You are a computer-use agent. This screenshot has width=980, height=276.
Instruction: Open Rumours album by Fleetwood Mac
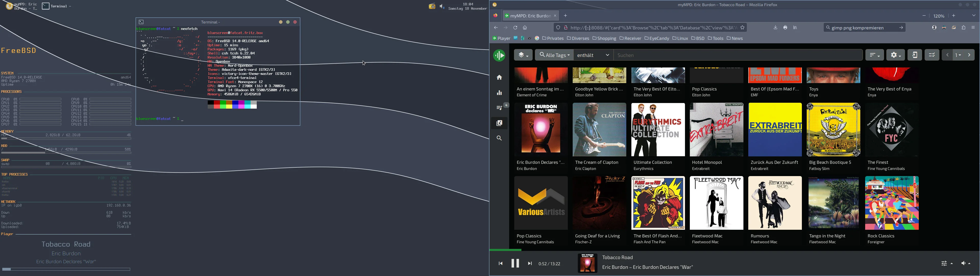[775, 203]
